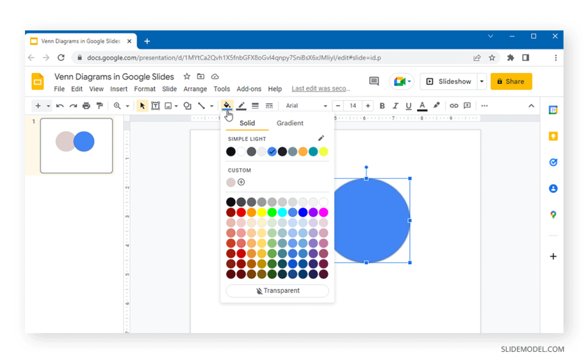Open More toolbar options (three dots)
Image resolution: width=588 pixels, height=364 pixels.
point(485,106)
